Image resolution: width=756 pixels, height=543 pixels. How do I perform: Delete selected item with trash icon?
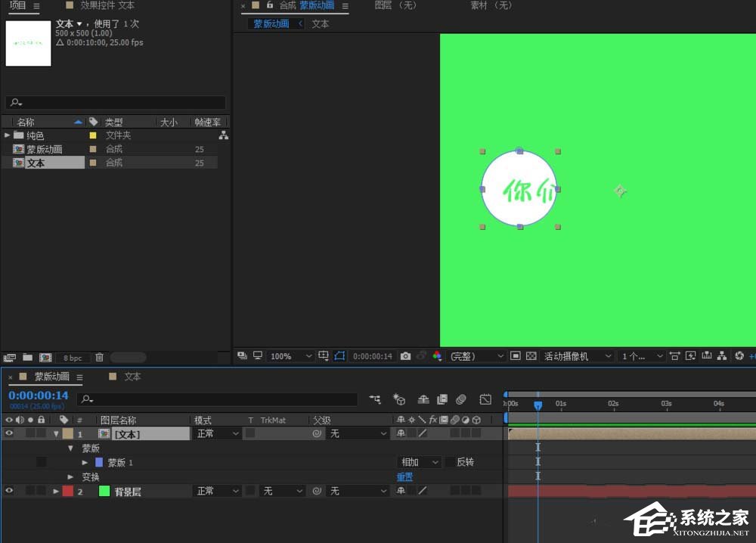point(99,357)
